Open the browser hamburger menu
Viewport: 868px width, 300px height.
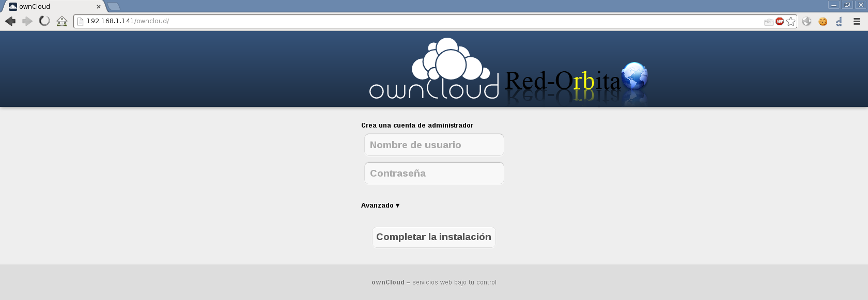[857, 21]
